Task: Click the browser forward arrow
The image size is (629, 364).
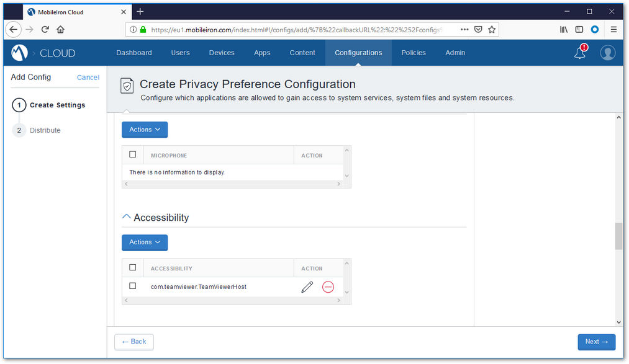Action: [x=29, y=29]
